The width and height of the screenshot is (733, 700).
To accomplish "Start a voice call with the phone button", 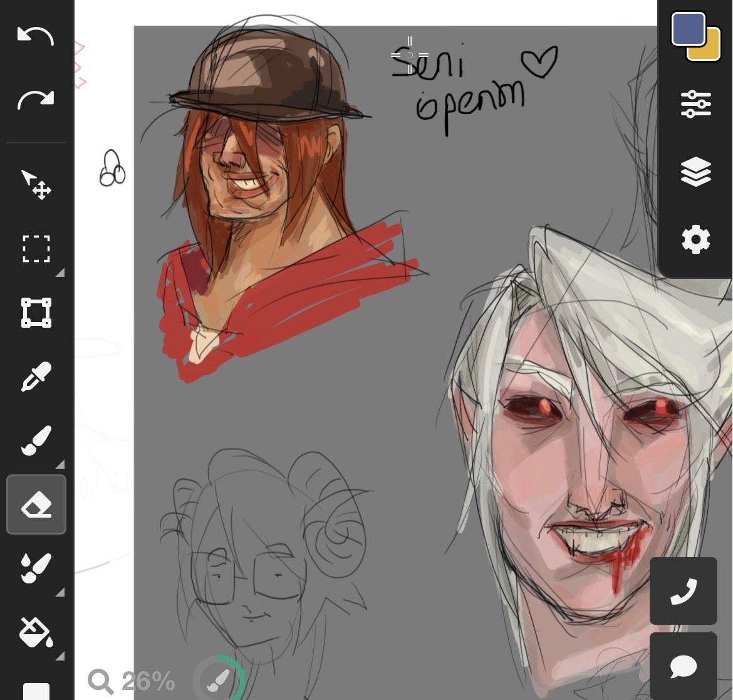I will [684, 590].
